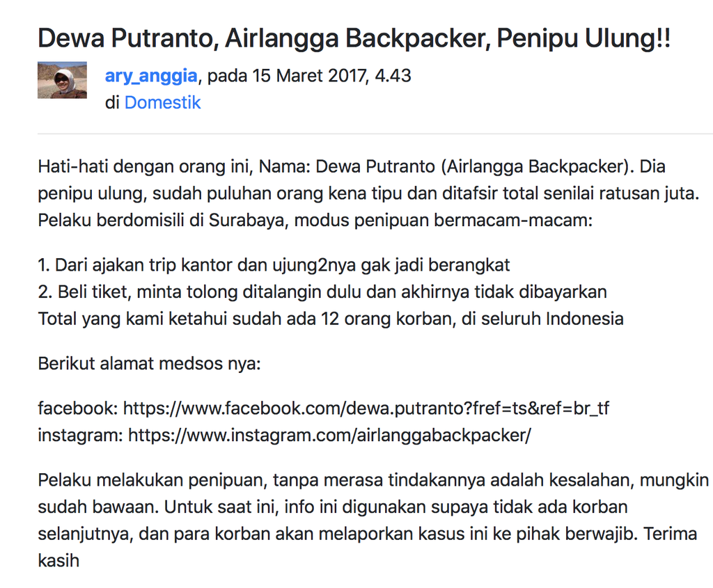713x588 pixels.
Task: Click the facebook.com/dewa.putranto URL text
Action: (x=366, y=408)
